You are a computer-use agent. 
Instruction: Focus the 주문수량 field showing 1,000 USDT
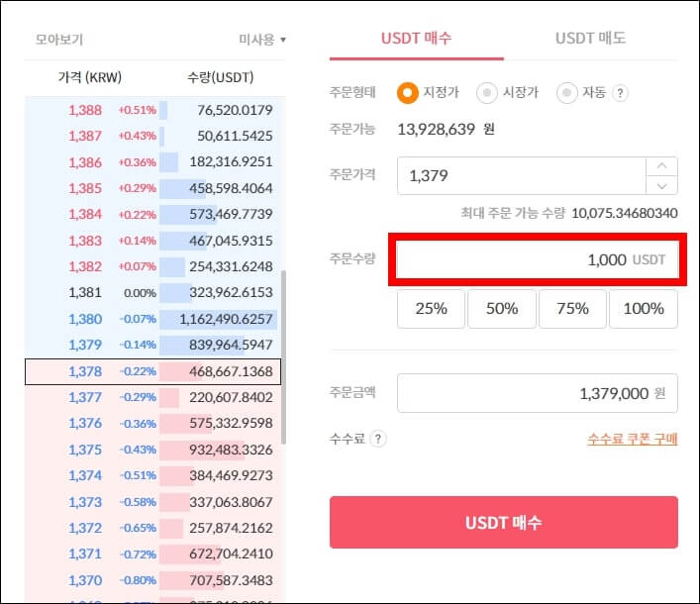[x=537, y=259]
